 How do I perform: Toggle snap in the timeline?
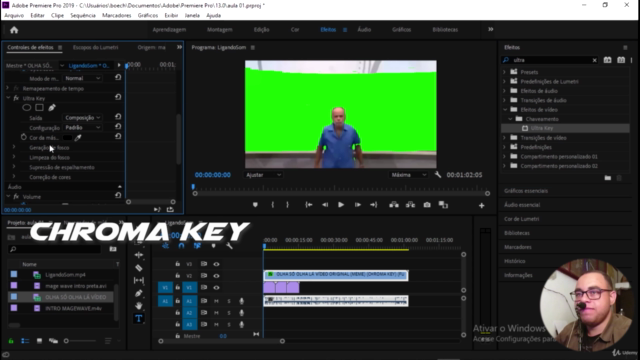click(x=181, y=246)
